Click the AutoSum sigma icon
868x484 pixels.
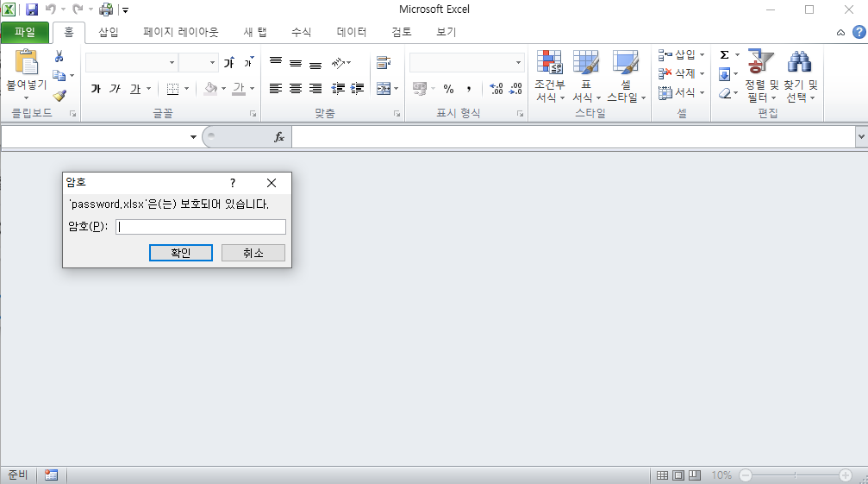coord(724,54)
